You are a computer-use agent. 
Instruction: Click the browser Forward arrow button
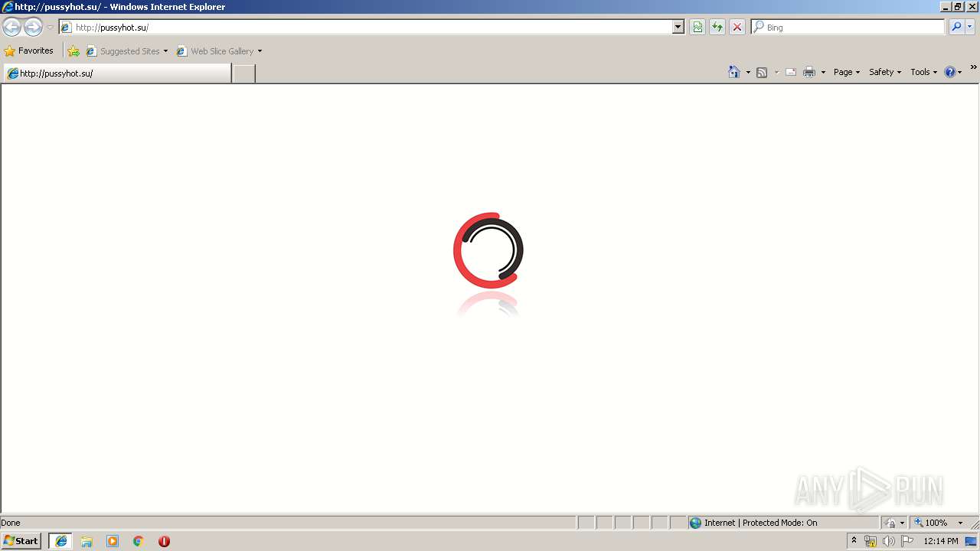(33, 28)
